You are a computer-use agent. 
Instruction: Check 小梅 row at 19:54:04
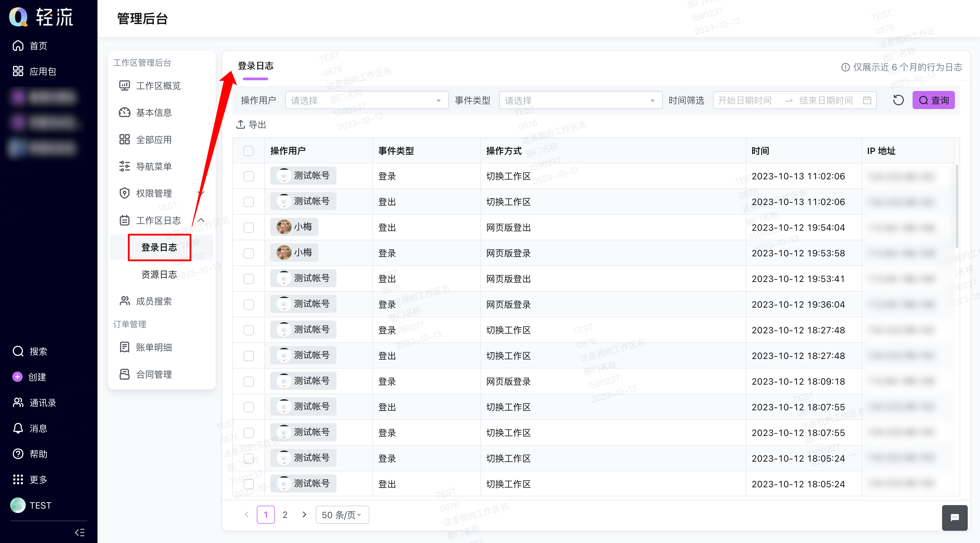(248, 227)
